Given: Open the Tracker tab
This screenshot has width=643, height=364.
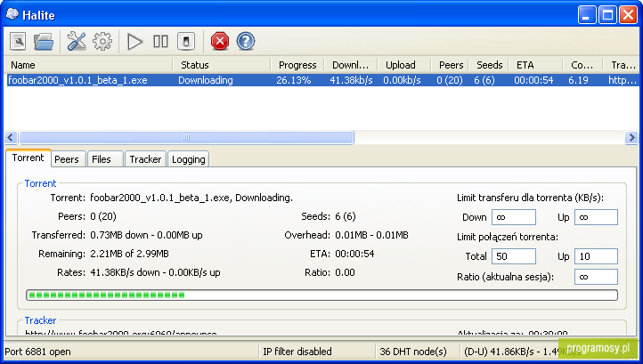Looking at the screenshot, I should (x=145, y=159).
